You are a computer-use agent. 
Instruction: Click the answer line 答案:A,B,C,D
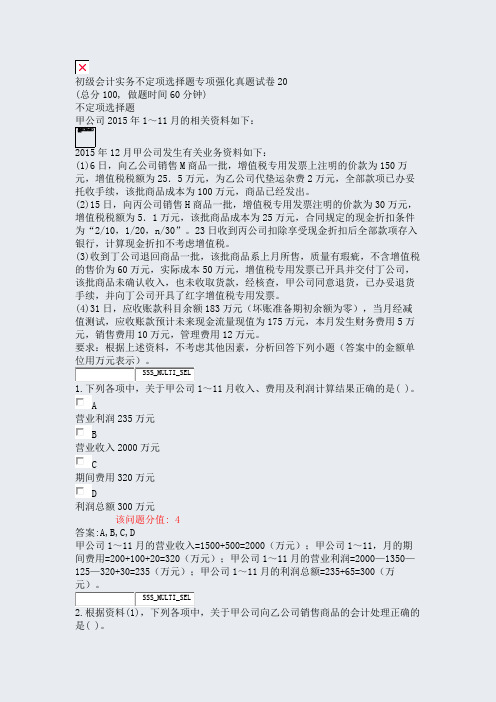(x=105, y=533)
